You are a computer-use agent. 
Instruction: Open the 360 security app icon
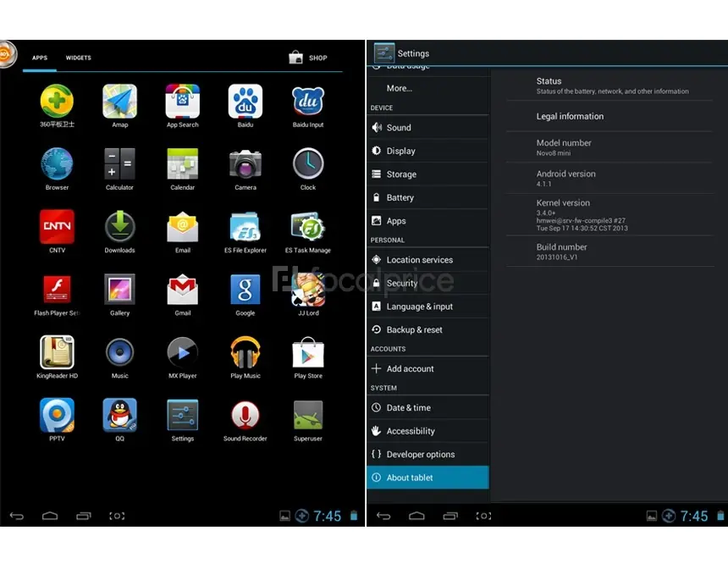57,101
